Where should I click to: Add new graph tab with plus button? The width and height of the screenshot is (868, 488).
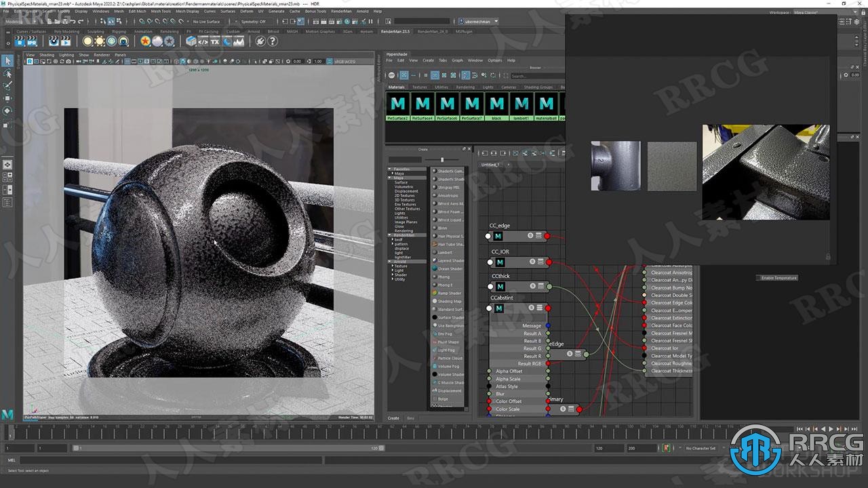tap(509, 165)
